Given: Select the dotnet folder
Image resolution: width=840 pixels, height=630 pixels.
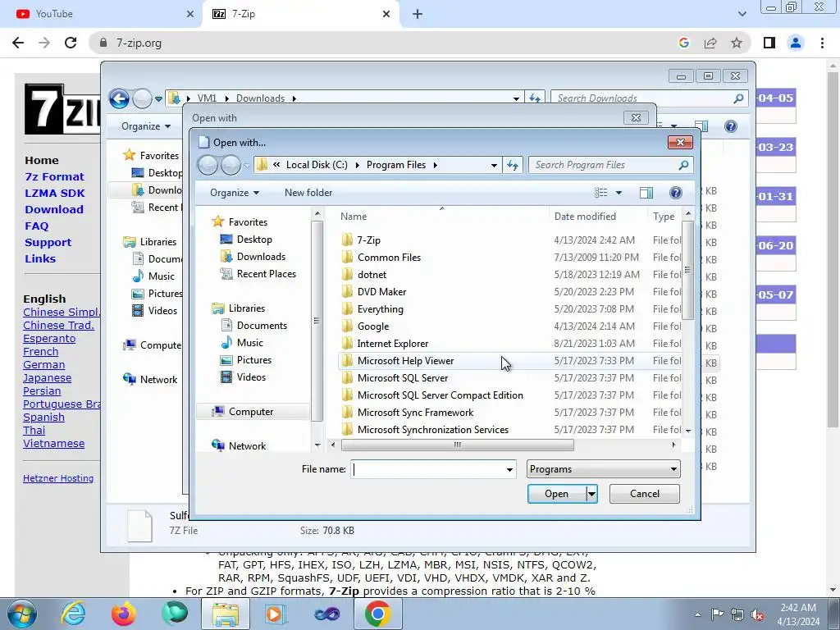Looking at the screenshot, I should coord(372,274).
